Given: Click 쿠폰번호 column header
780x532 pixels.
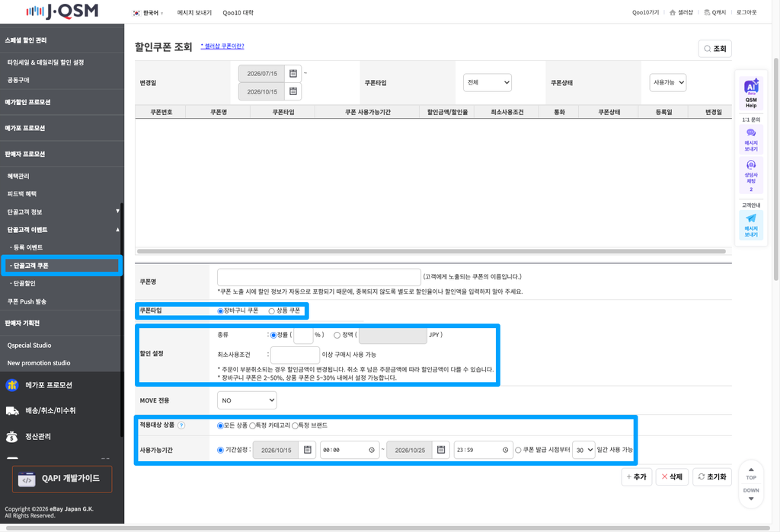Looking at the screenshot, I should pos(161,112).
